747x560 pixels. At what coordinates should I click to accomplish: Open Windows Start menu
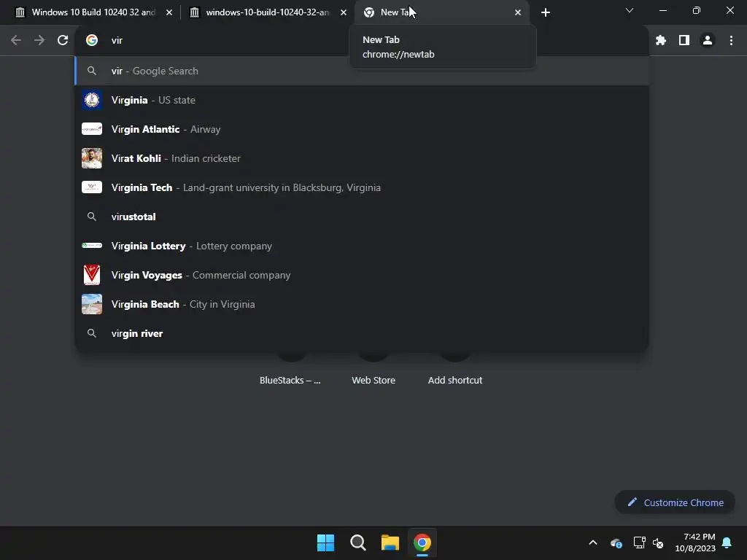click(x=326, y=542)
